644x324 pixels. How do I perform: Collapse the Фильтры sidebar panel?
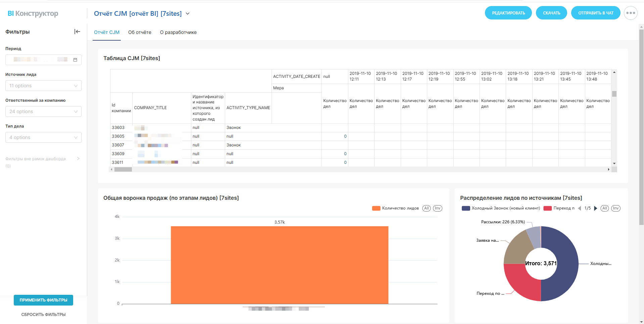(77, 32)
